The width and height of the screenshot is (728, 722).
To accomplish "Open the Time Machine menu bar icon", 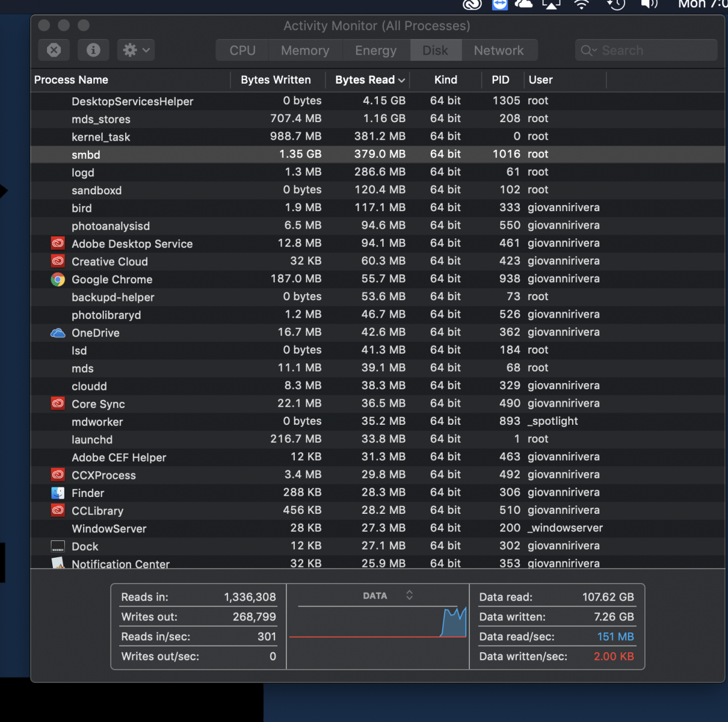I will coord(615,4).
